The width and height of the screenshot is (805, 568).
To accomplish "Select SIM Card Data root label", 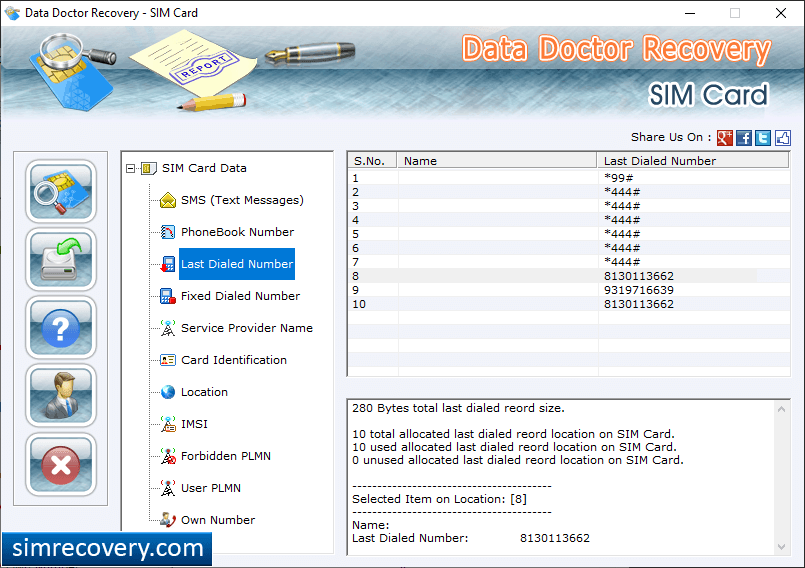I will coord(204,168).
